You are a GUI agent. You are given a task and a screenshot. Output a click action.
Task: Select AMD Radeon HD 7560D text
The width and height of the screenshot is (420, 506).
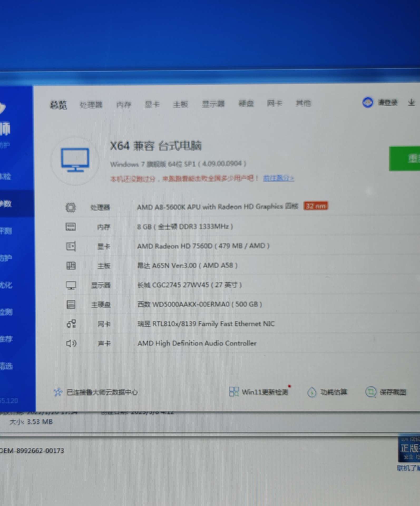(x=203, y=246)
